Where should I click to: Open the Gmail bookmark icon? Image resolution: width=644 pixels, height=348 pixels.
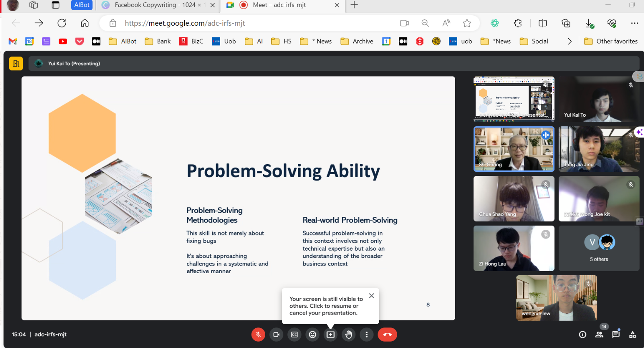coord(13,41)
